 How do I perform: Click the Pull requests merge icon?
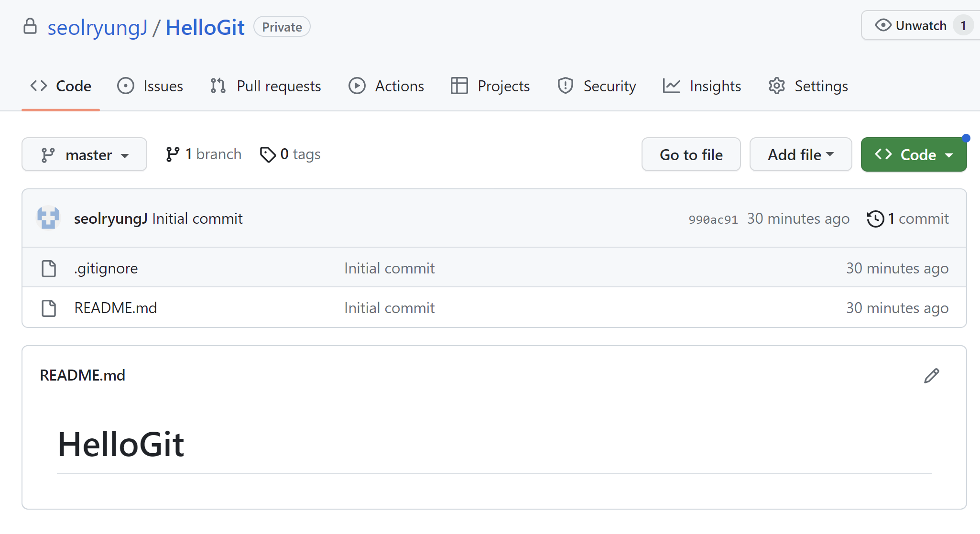[x=218, y=86]
